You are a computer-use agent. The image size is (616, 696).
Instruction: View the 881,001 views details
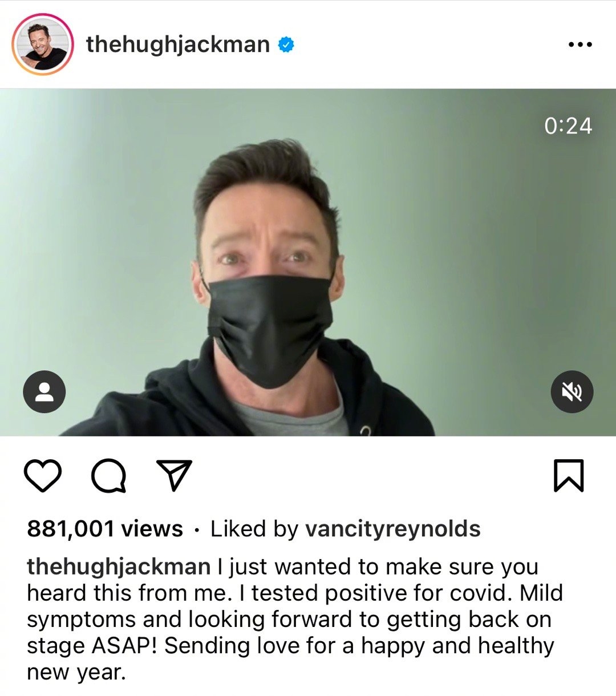pyautogui.click(x=105, y=529)
